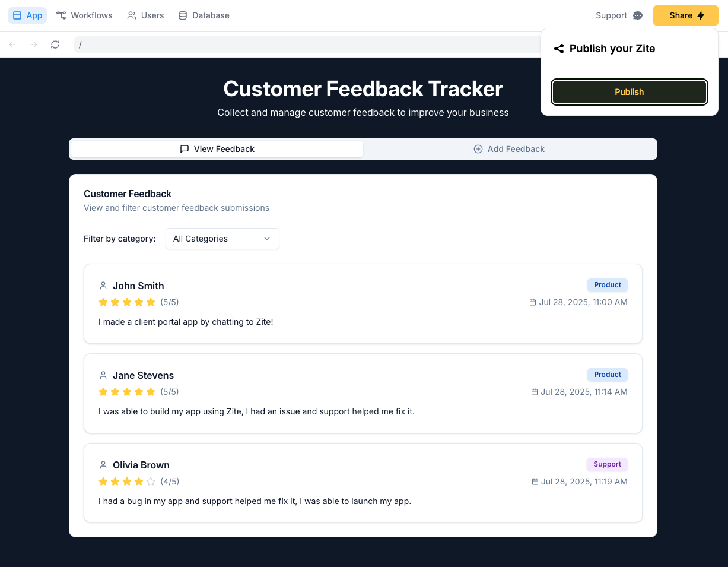
Task: Click the person icon beside John Smith
Action: click(103, 286)
